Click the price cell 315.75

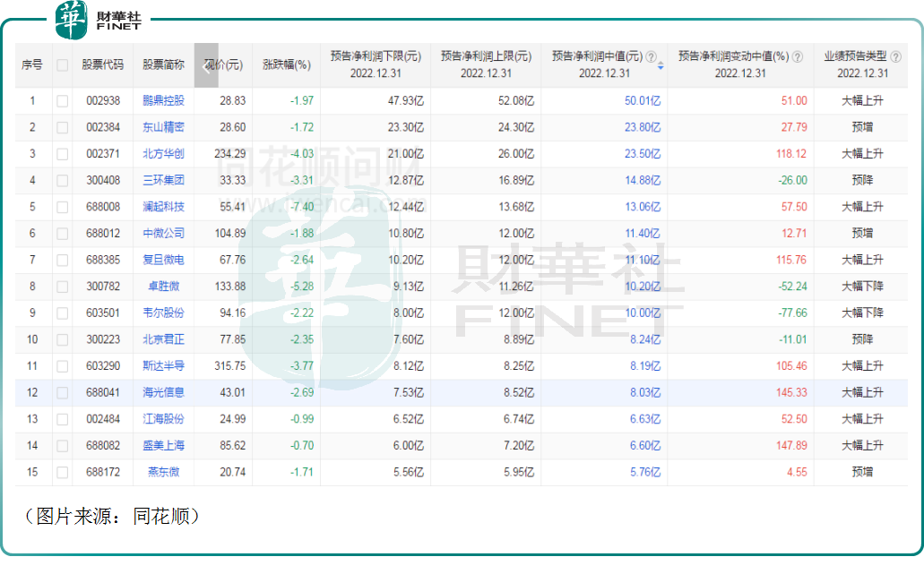click(x=229, y=365)
